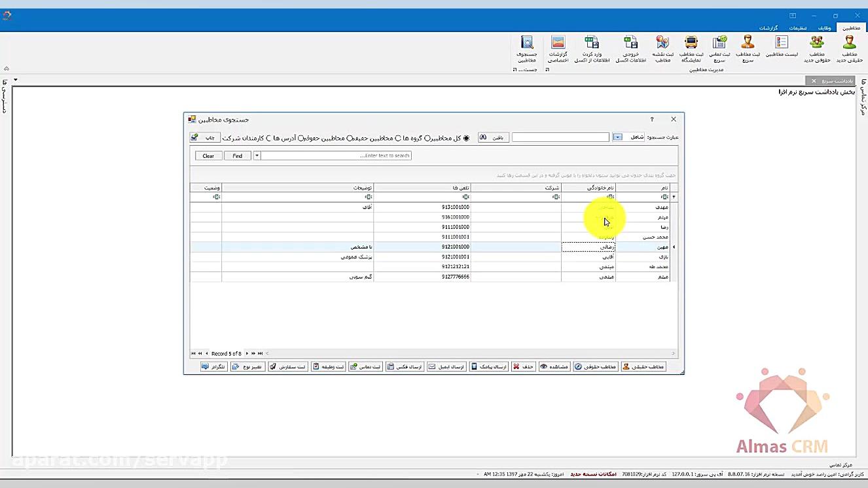868x488 pixels.
Task: Click the ثبت مخاطب سریع ribbon icon
Action: pyautogui.click(x=748, y=48)
